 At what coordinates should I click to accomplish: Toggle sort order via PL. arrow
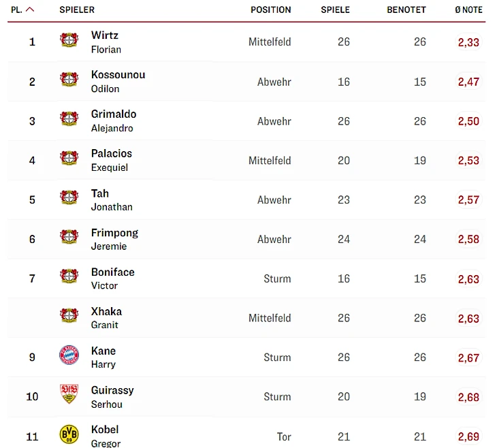click(x=30, y=10)
